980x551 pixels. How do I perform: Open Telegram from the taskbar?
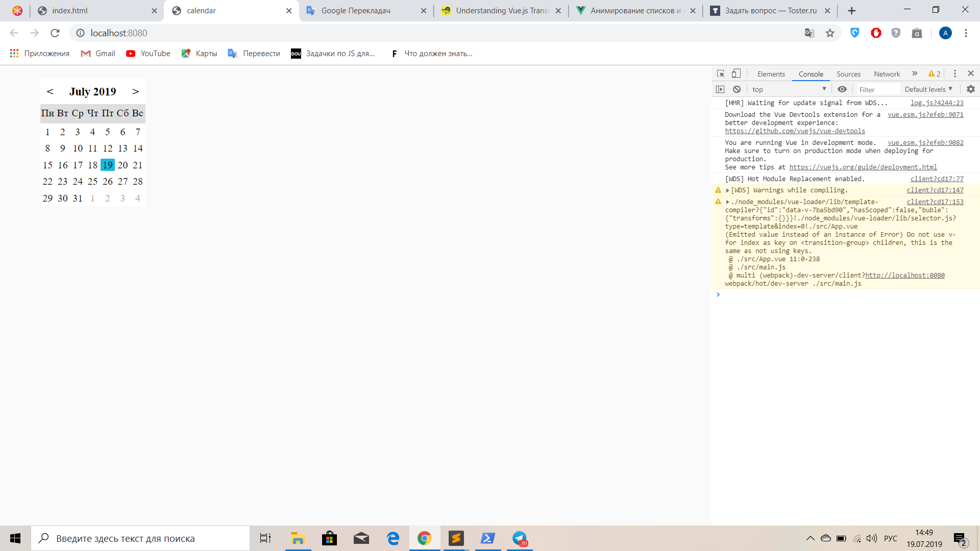(520, 538)
